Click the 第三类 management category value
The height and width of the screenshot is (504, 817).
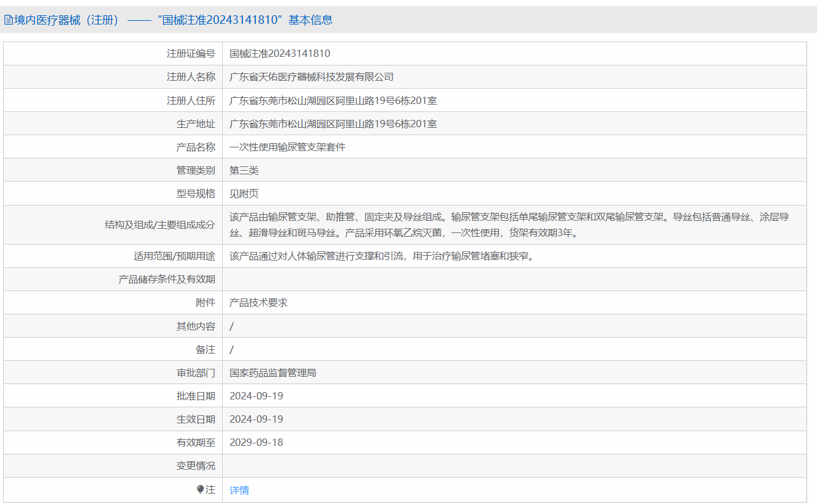(x=244, y=170)
